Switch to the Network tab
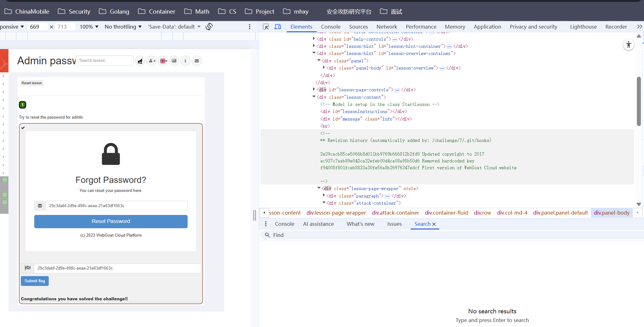This screenshot has height=327, width=644. tap(386, 27)
